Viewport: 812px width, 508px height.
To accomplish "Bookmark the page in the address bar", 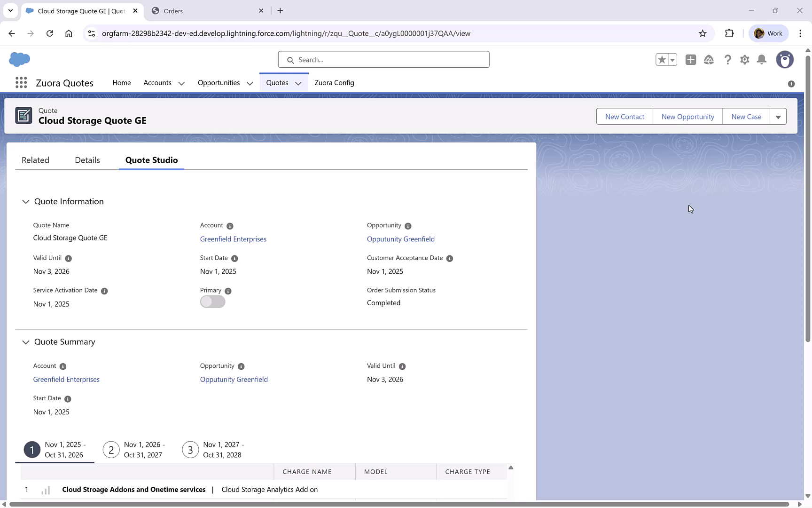I will coord(703,33).
